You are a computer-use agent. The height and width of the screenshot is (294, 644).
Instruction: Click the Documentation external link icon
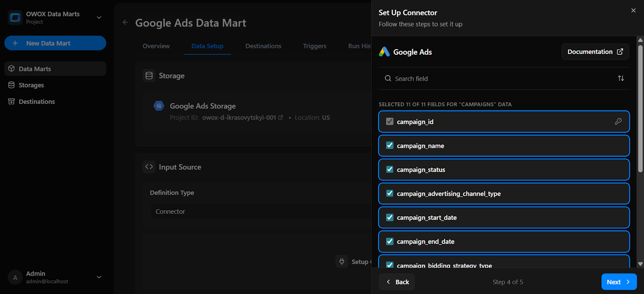(x=620, y=52)
